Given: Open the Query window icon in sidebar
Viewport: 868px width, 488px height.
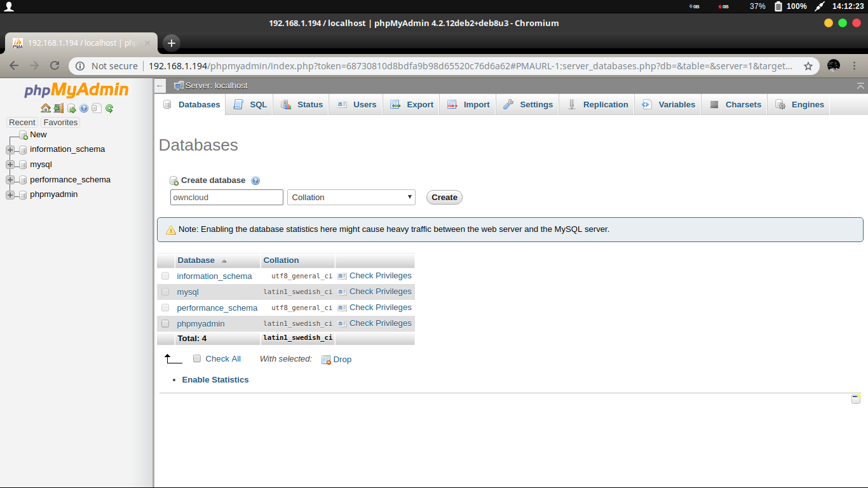Looking at the screenshot, I should point(71,108).
